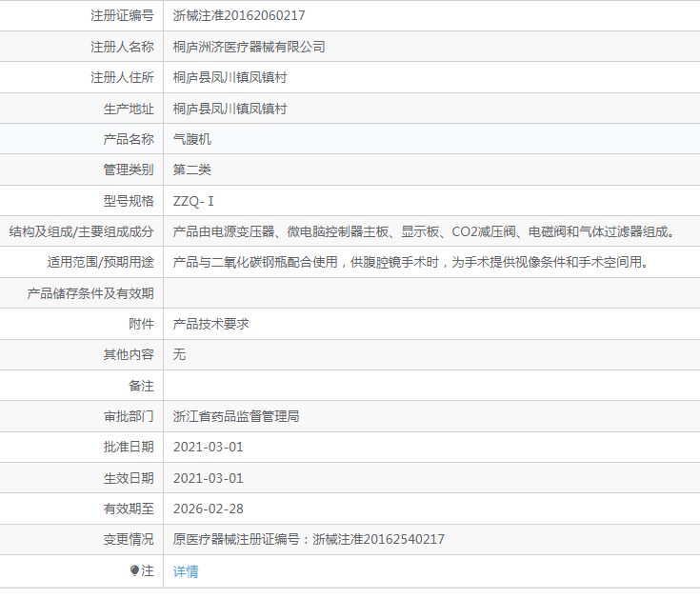Select product name 气腹机

click(192, 139)
